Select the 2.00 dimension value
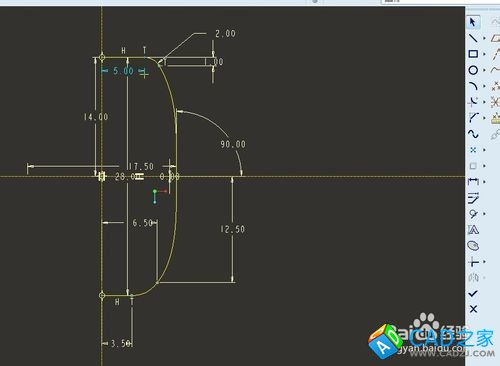The width and height of the screenshot is (500, 366). 225,34
